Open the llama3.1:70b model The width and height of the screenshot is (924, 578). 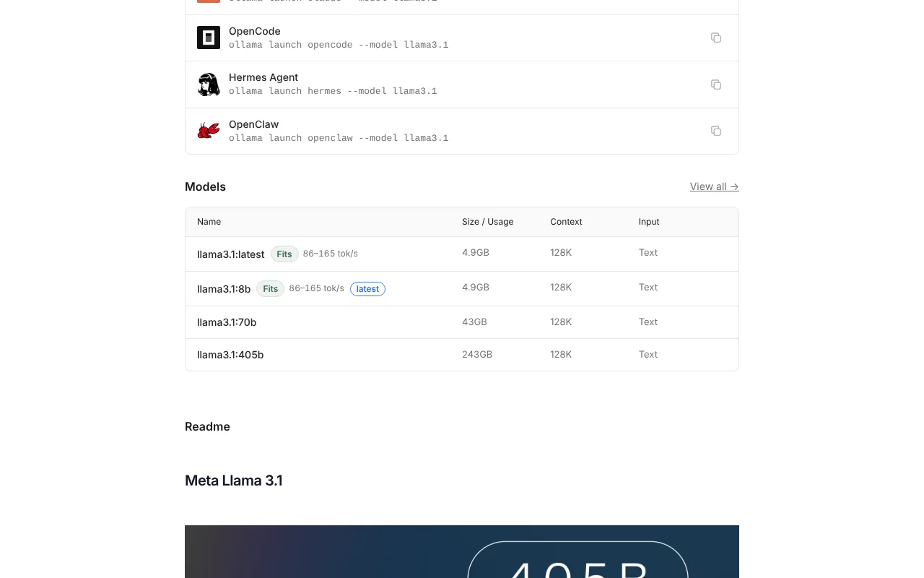coord(227,322)
